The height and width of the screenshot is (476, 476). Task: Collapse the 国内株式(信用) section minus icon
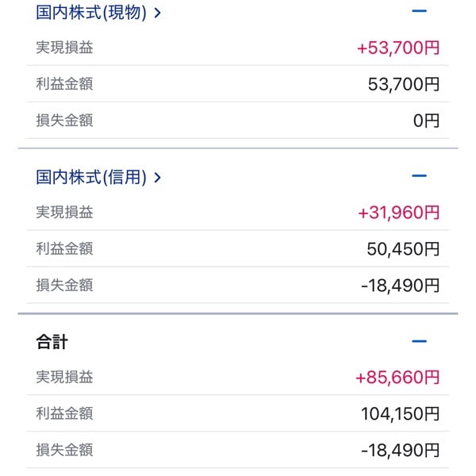click(x=420, y=176)
